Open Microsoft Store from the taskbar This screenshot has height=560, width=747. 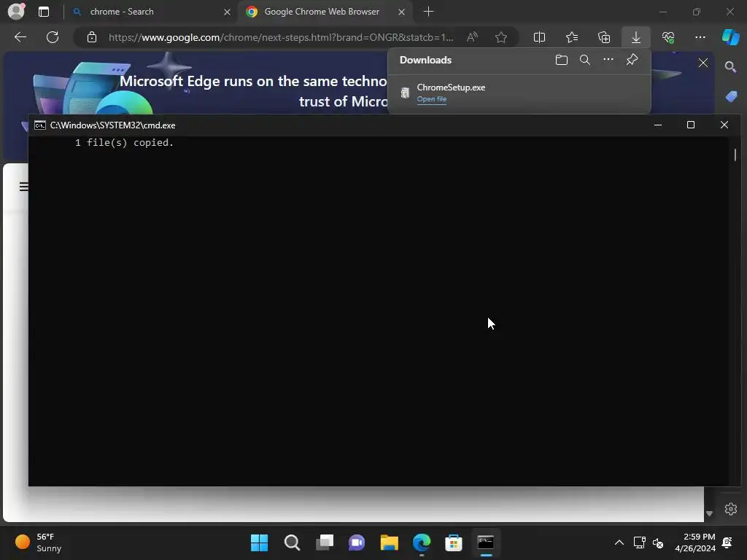click(x=454, y=542)
